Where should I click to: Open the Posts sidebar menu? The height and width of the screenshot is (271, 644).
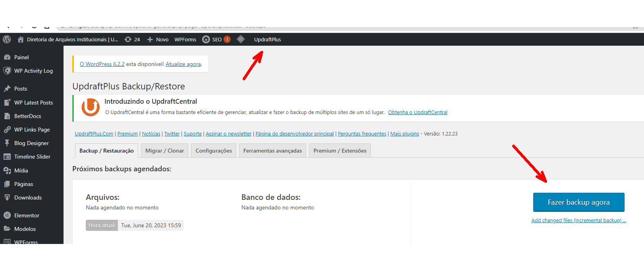pyautogui.click(x=21, y=89)
